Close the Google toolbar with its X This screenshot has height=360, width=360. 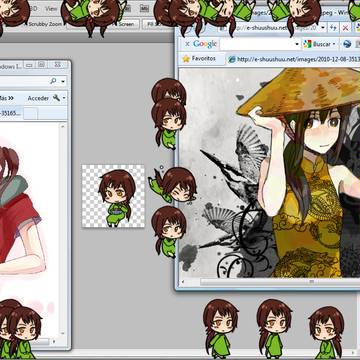187,44
